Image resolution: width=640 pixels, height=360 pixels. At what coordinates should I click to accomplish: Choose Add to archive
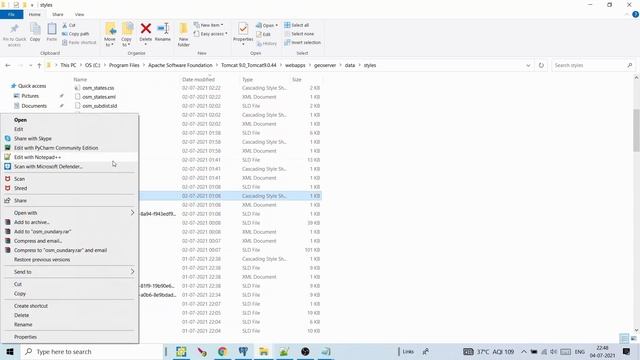click(31, 222)
